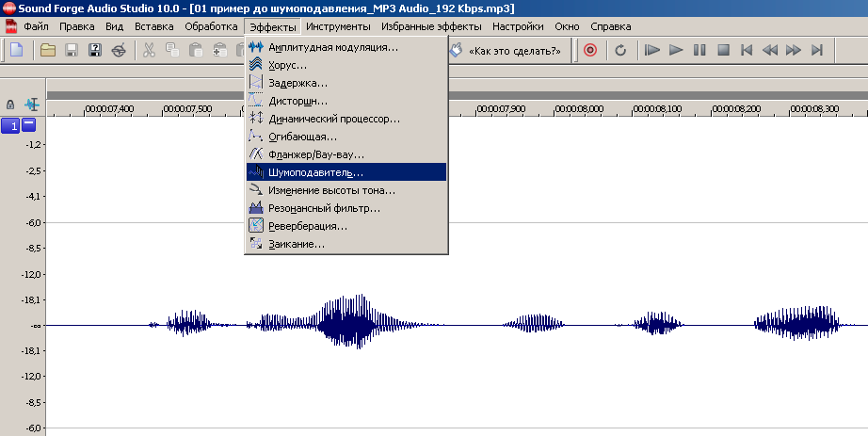Choose Амплитудная модуляция effect
The height and width of the screenshot is (436, 868).
coord(346,47)
